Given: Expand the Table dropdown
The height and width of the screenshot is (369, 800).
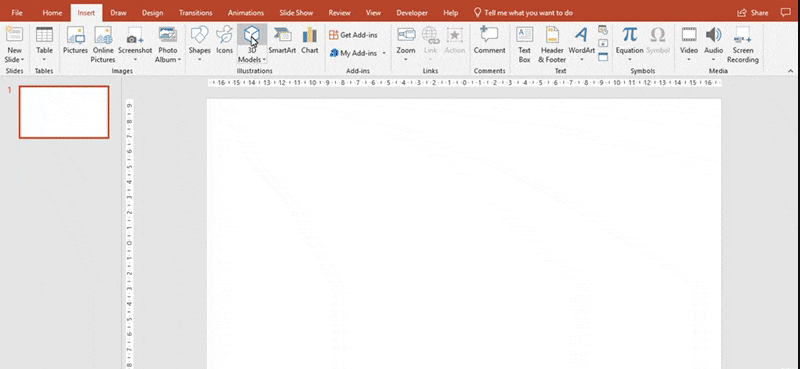Looking at the screenshot, I should [x=44, y=60].
